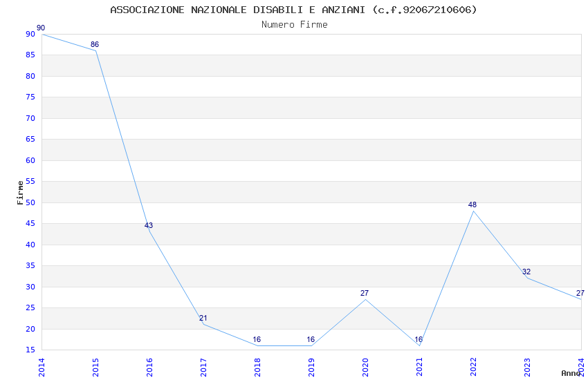The height and width of the screenshot is (380, 588).
Task: Select the 16 data label above 2018
Action: 257,339
